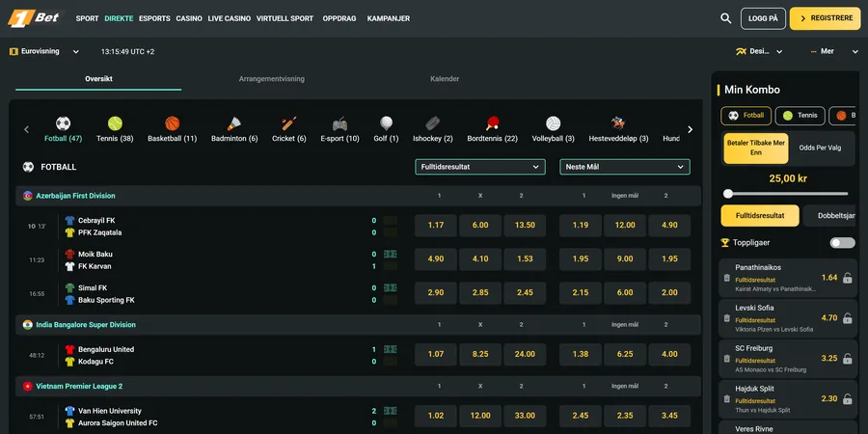Remove SC Freiburg selection with trash icon
This screenshot has height=434, width=868.
[727, 359]
